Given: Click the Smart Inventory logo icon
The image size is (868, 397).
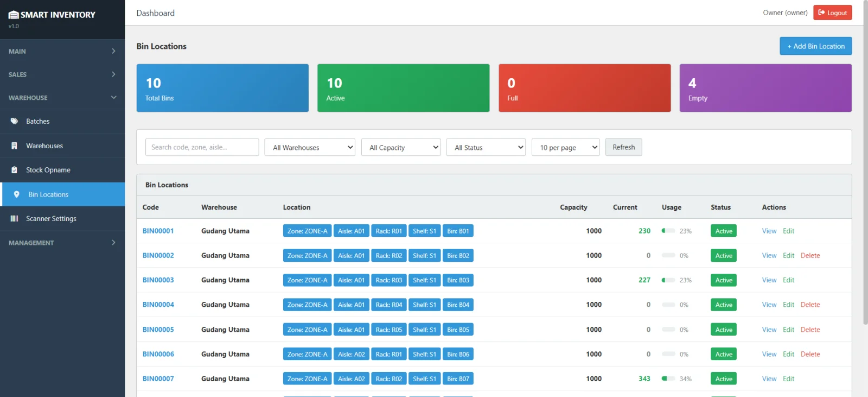Looking at the screenshot, I should tap(14, 15).
